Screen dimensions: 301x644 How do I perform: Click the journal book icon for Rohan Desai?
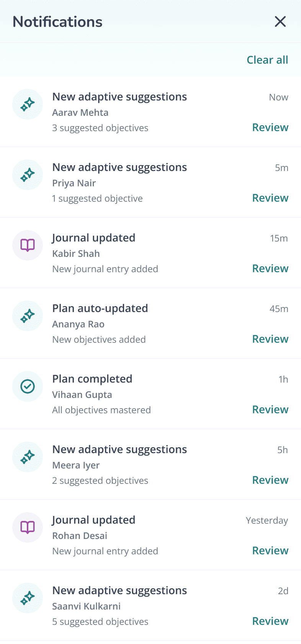click(x=28, y=527)
